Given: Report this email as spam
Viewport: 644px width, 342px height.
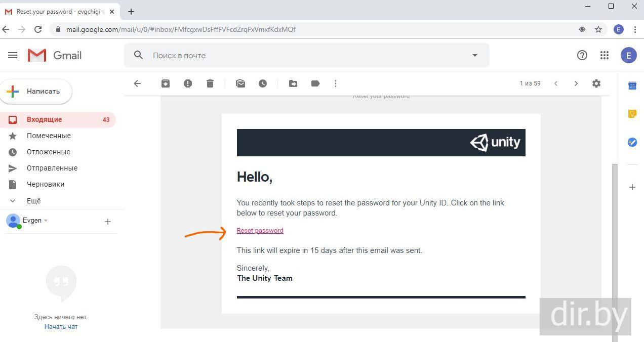Looking at the screenshot, I should (188, 83).
